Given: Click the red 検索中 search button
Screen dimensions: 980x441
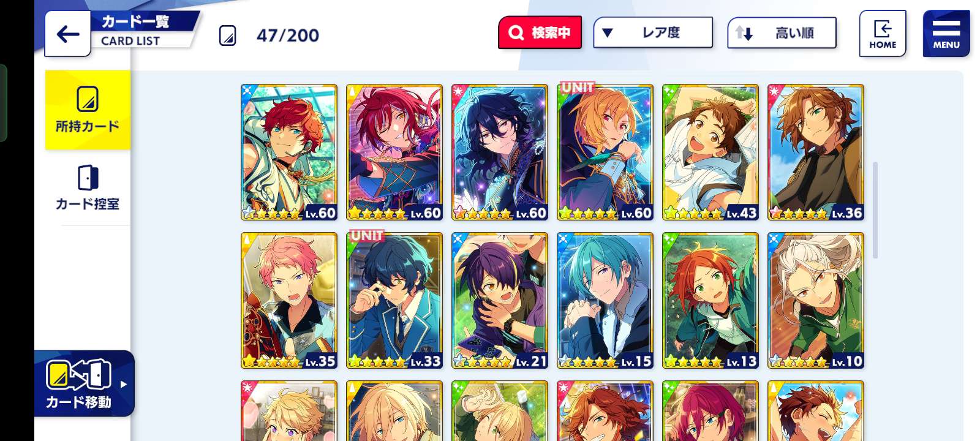Looking at the screenshot, I should point(540,32).
